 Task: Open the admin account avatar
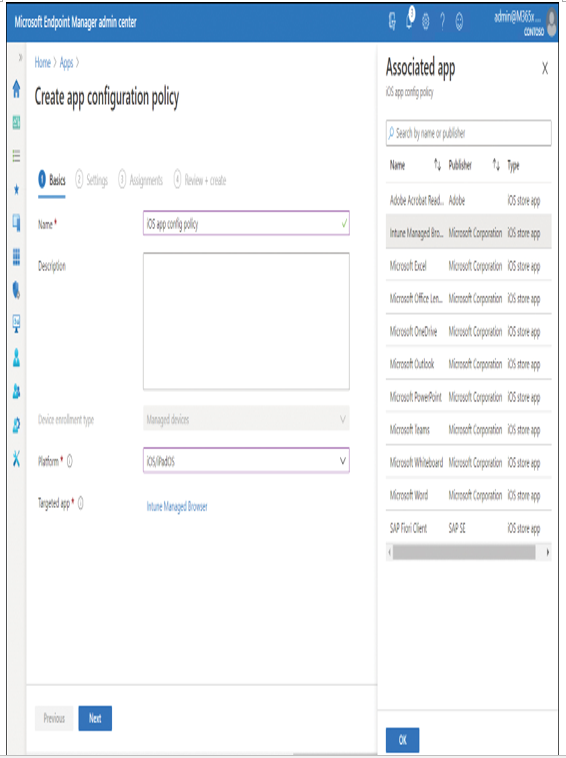click(x=551, y=22)
